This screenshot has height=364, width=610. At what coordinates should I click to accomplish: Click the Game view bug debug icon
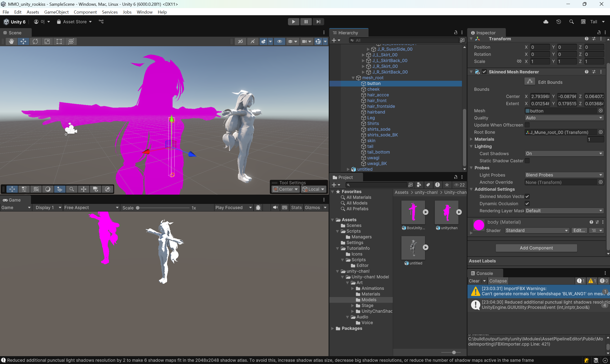pyautogui.click(x=258, y=207)
